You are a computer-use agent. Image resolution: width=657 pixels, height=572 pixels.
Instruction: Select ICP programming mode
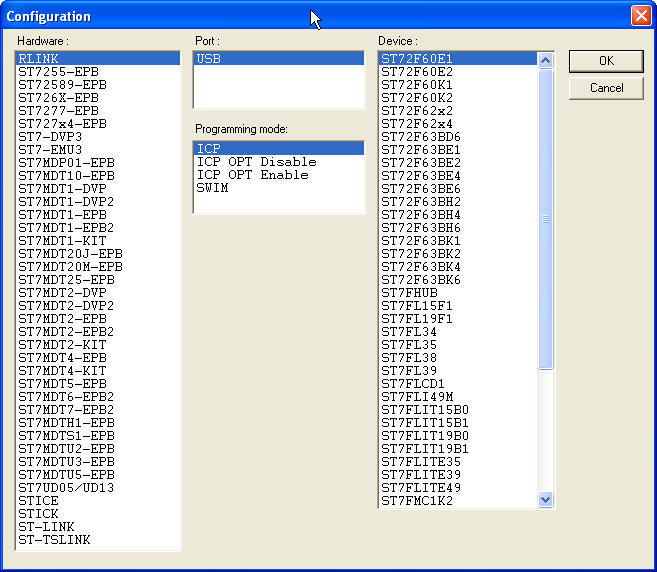[279, 148]
